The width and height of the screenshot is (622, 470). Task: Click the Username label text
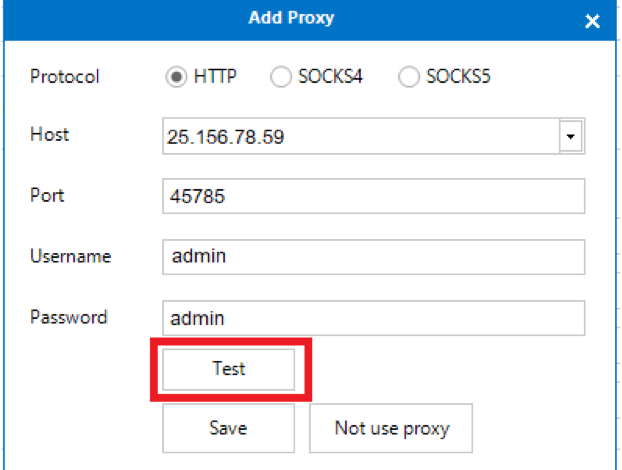[71, 256]
